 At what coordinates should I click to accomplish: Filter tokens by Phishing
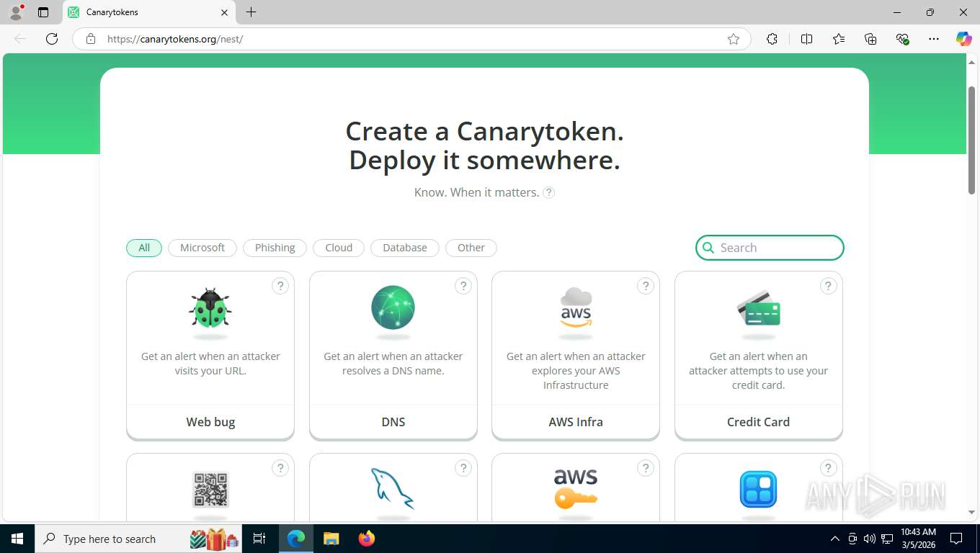pos(275,248)
